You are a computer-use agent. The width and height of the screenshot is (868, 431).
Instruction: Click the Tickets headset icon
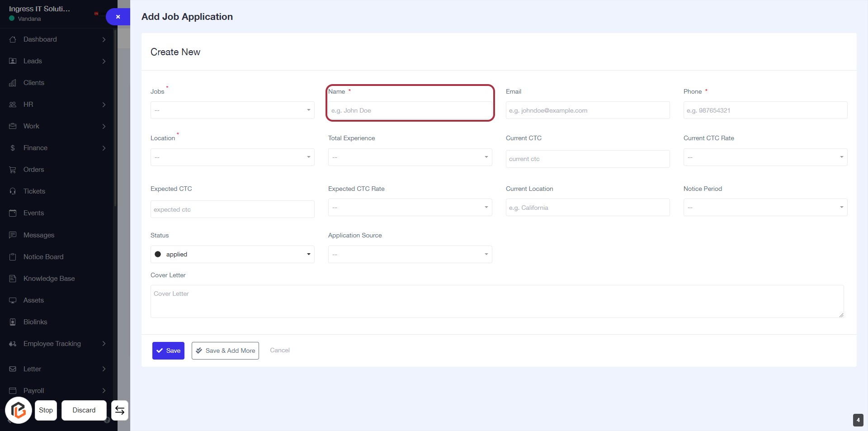[x=13, y=191]
